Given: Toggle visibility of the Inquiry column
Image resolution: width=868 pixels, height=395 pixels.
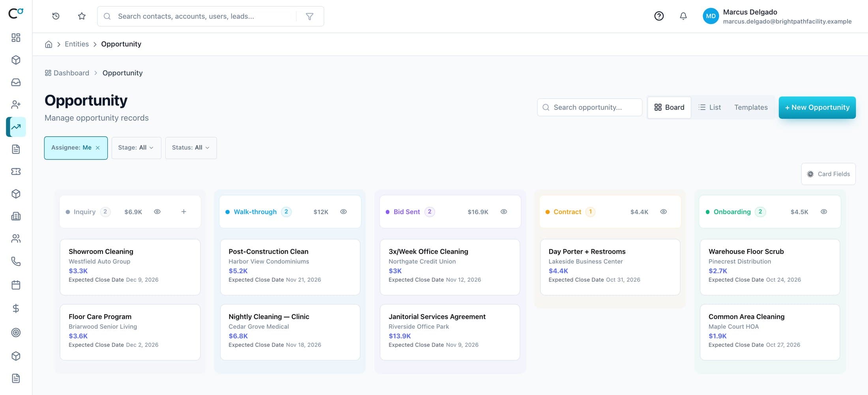Looking at the screenshot, I should pyautogui.click(x=157, y=212).
